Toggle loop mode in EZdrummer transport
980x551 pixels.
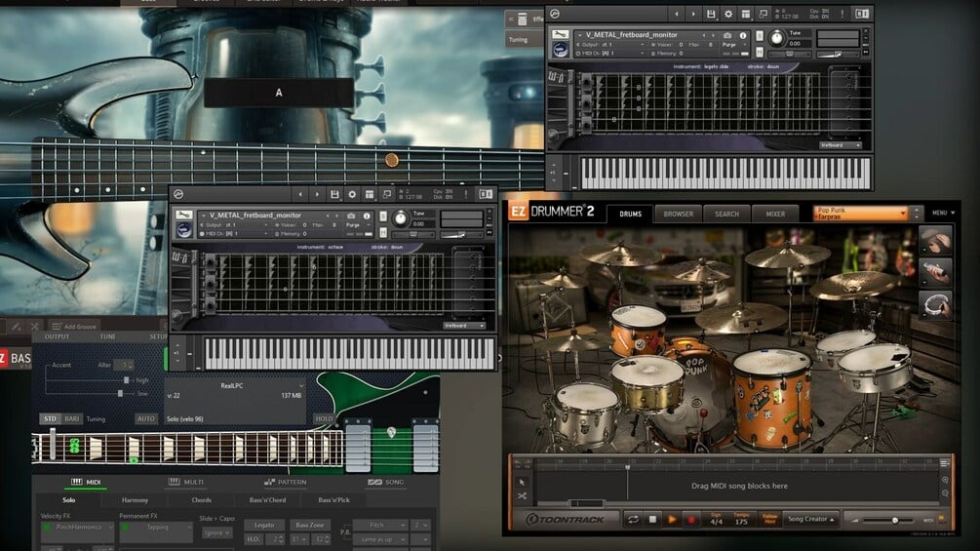coord(633,519)
